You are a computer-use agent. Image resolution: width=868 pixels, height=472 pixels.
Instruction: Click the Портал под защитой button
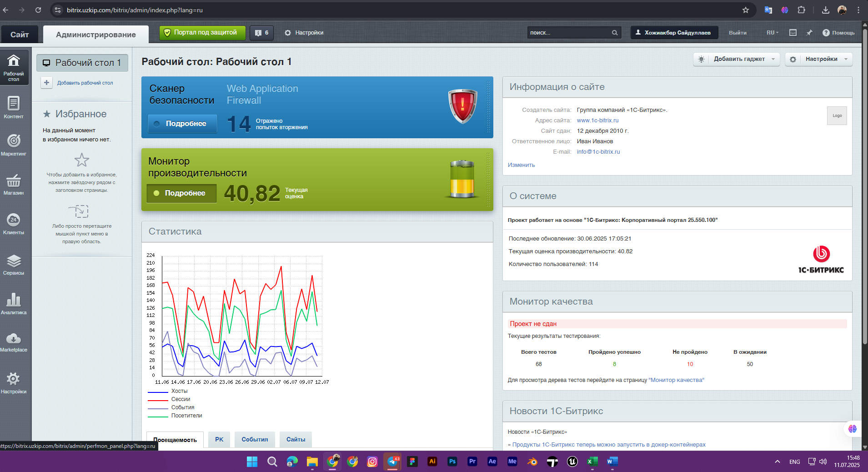(x=202, y=33)
